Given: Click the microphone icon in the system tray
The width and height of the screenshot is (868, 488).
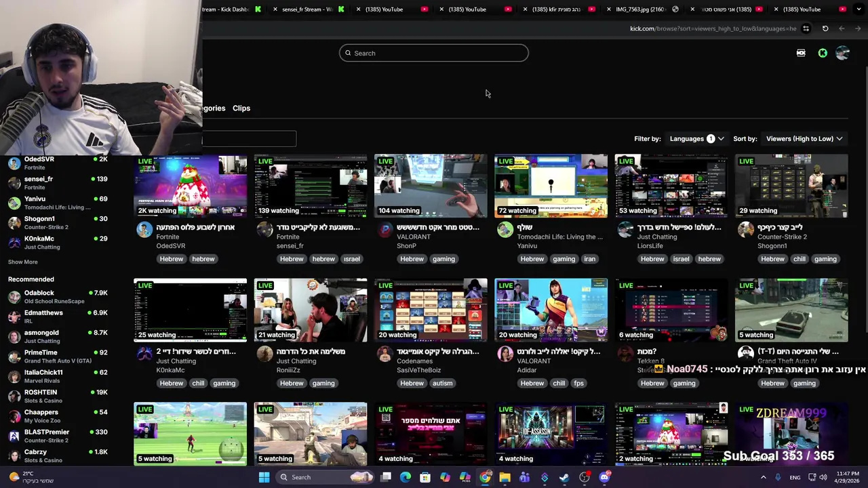Looking at the screenshot, I should coord(778,477).
